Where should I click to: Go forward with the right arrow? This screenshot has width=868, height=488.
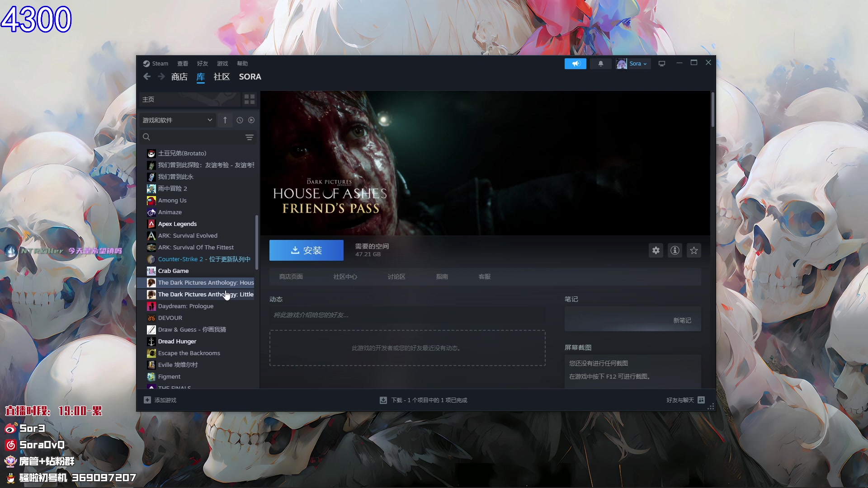(x=161, y=77)
